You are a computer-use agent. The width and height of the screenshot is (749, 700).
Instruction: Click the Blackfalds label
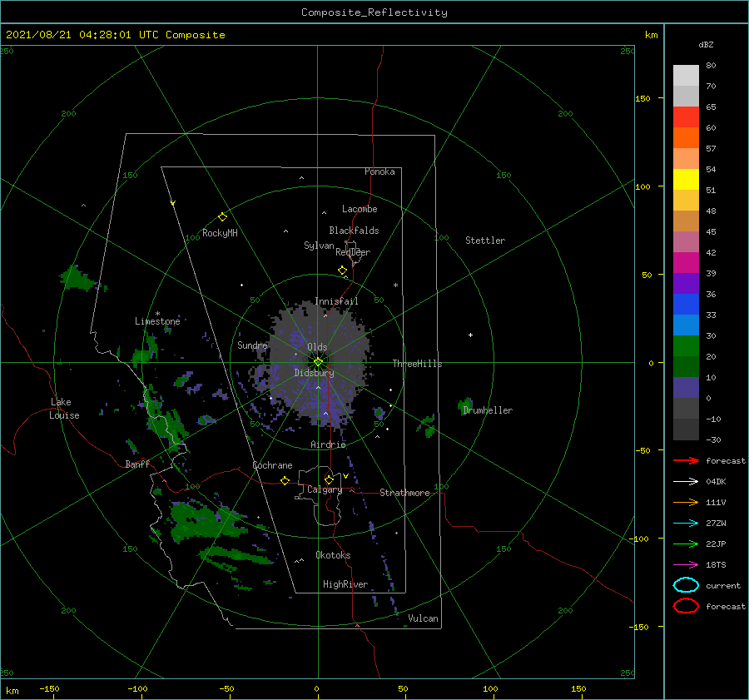coord(354,231)
